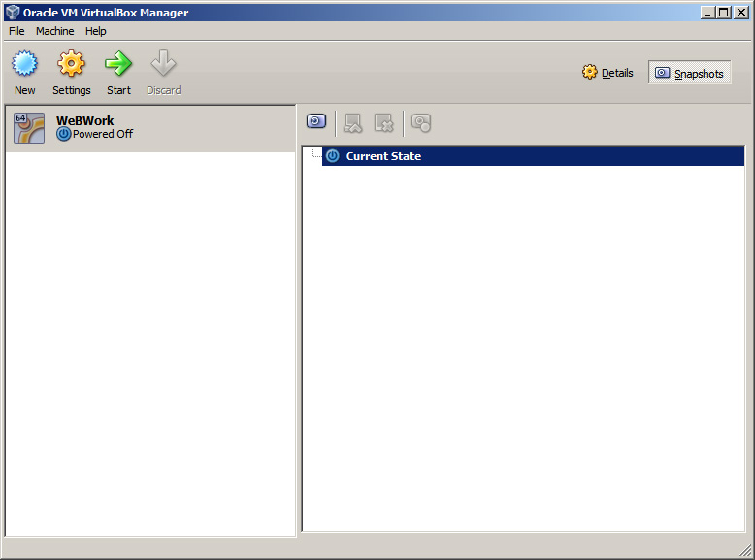Click the Restore Snapshot toolbar icon
Screen dimensions: 755x560
(353, 123)
